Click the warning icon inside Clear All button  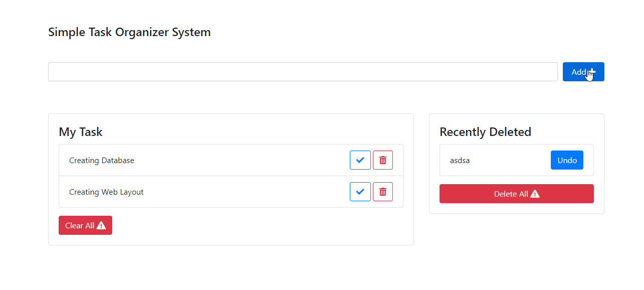[x=101, y=225]
